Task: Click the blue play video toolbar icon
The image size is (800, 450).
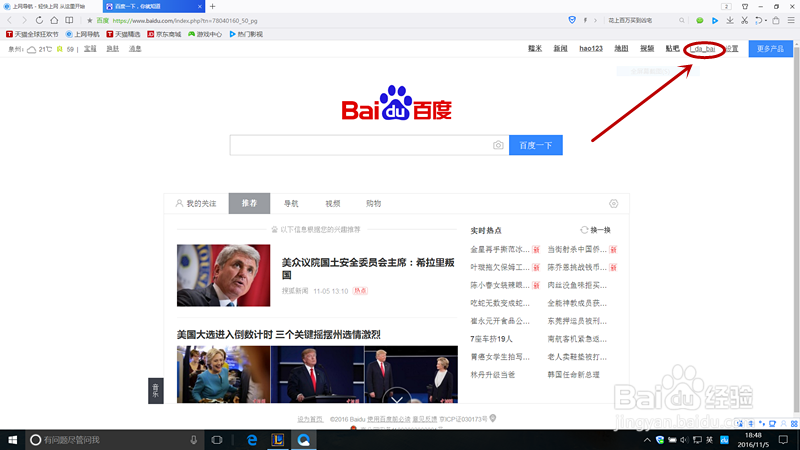Action: click(x=715, y=20)
